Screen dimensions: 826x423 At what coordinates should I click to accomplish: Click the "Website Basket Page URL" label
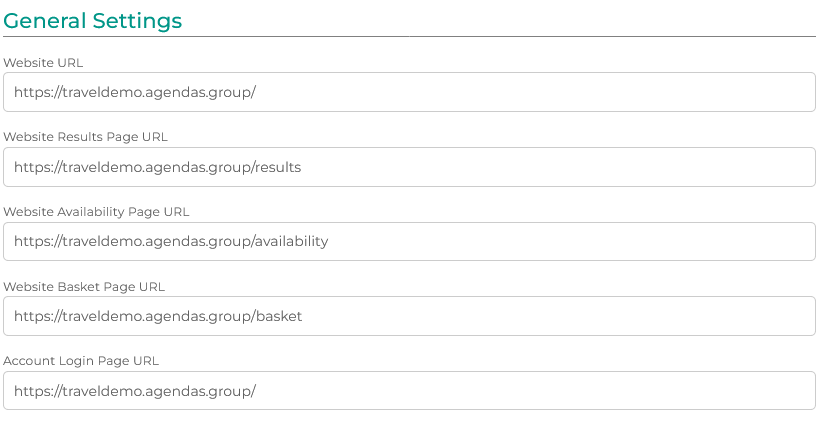coord(84,286)
